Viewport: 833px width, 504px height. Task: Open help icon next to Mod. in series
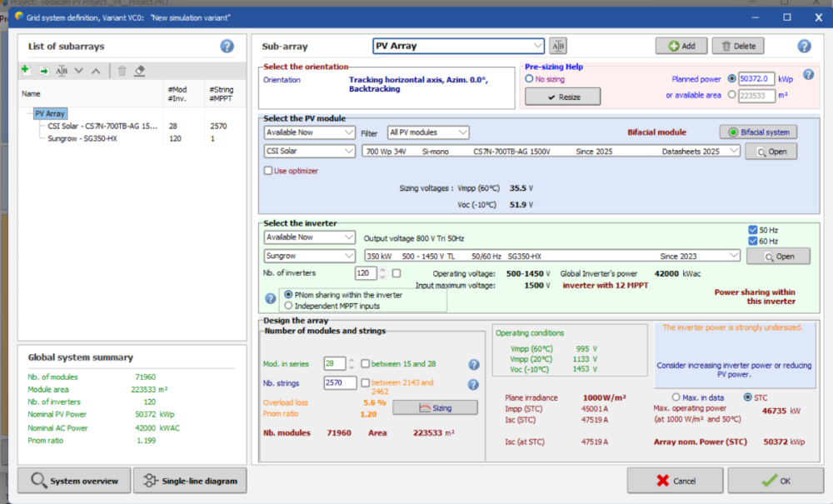pyautogui.click(x=474, y=364)
